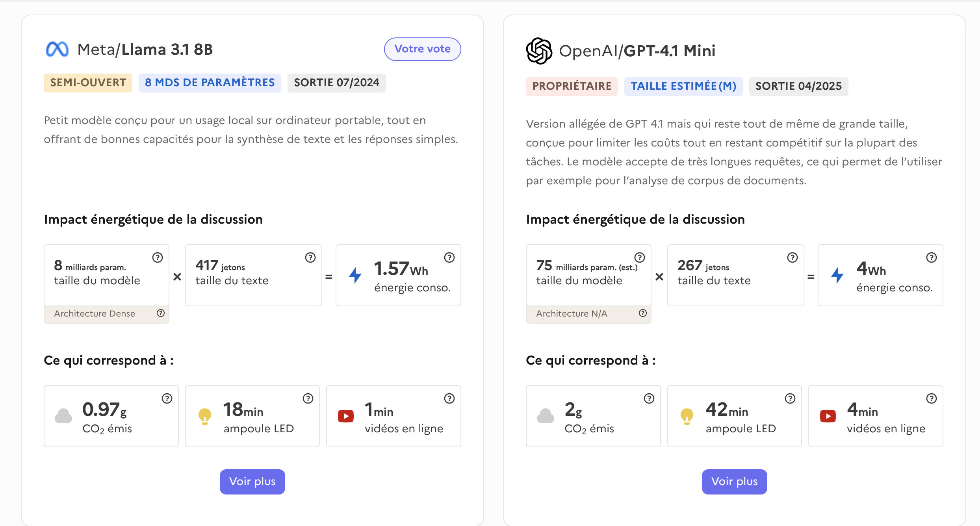Click help icon beside 4 Wh energy
Viewport: 980px width, 526px height.
coord(932,257)
